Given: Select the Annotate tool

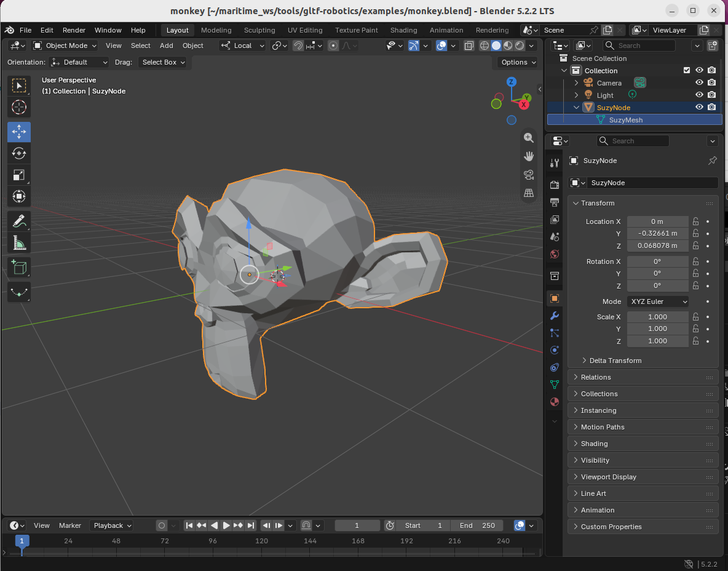Looking at the screenshot, I should (x=19, y=221).
